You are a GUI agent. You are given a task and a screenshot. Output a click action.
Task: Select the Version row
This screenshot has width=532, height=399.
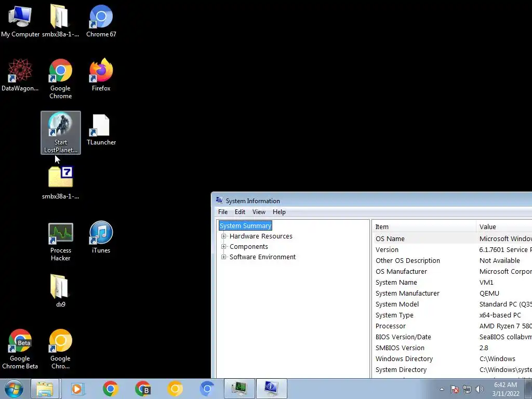pos(453,250)
